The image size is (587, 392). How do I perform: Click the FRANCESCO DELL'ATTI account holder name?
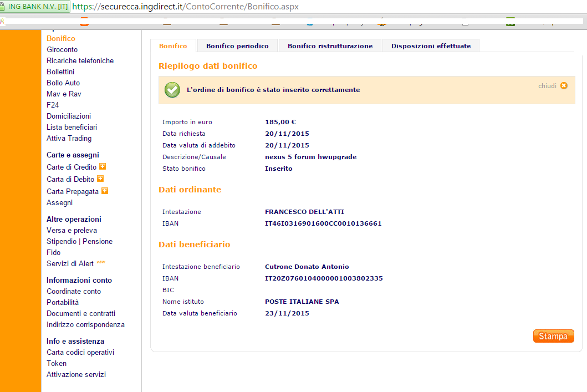304,212
